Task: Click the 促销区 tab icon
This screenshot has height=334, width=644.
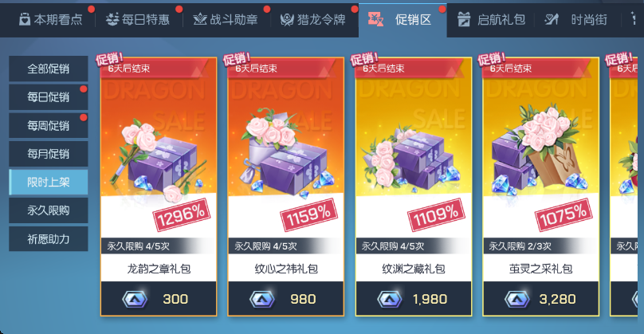Action: (x=375, y=19)
